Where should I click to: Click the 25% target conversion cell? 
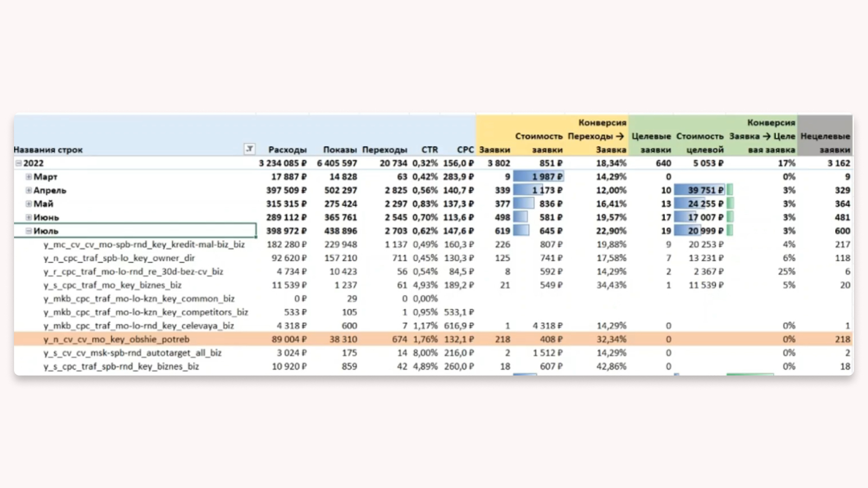click(x=787, y=272)
